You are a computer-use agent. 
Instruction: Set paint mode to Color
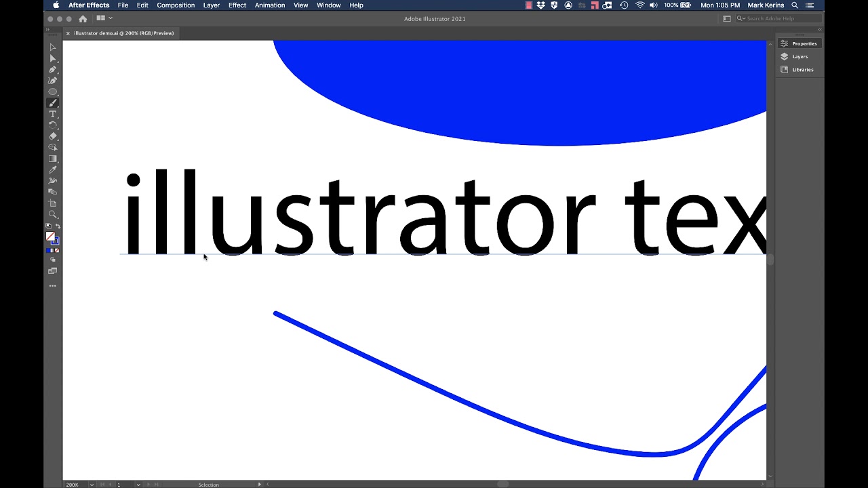tap(48, 251)
